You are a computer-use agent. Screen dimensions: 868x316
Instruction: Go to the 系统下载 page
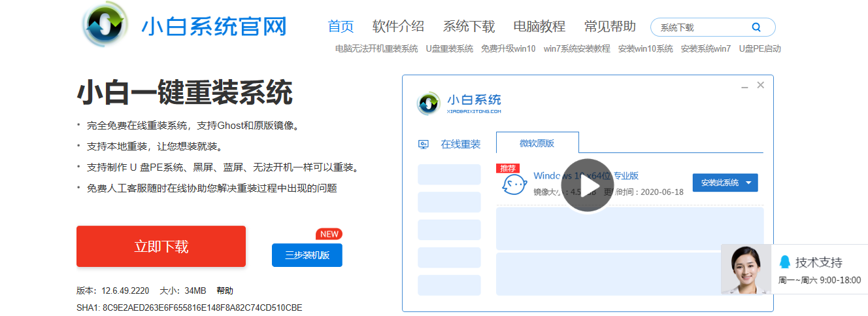(469, 27)
